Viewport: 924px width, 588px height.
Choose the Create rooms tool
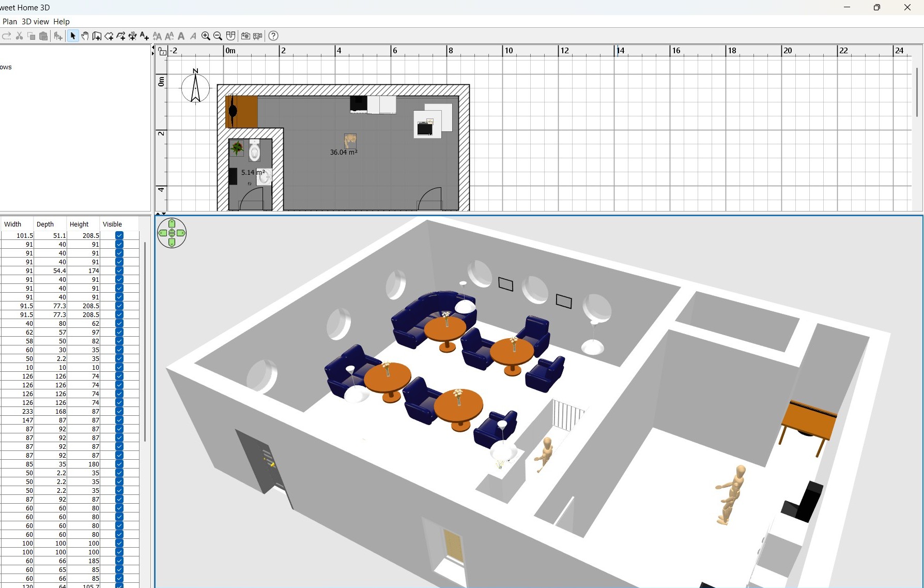[x=109, y=36]
